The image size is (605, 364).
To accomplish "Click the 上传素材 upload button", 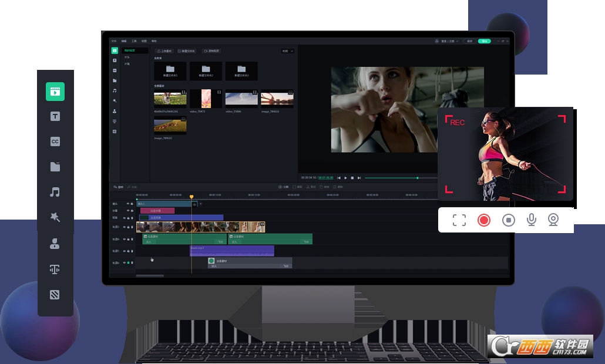I will point(164,51).
